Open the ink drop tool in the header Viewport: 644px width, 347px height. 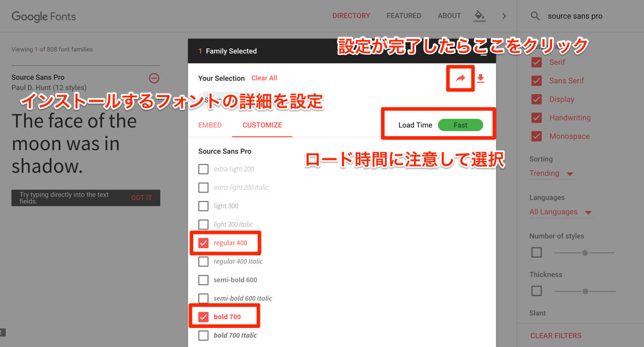click(x=479, y=15)
